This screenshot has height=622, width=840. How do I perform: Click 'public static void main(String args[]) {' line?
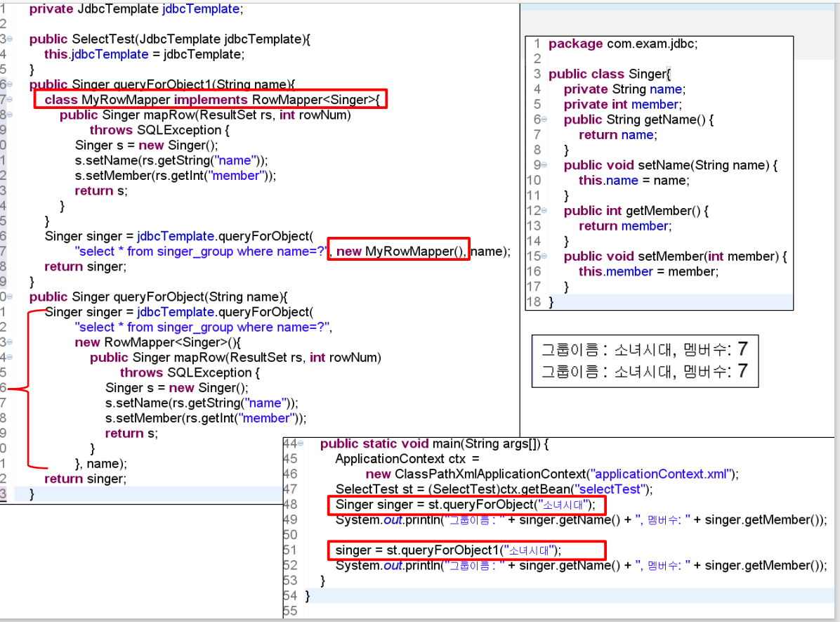[435, 443]
